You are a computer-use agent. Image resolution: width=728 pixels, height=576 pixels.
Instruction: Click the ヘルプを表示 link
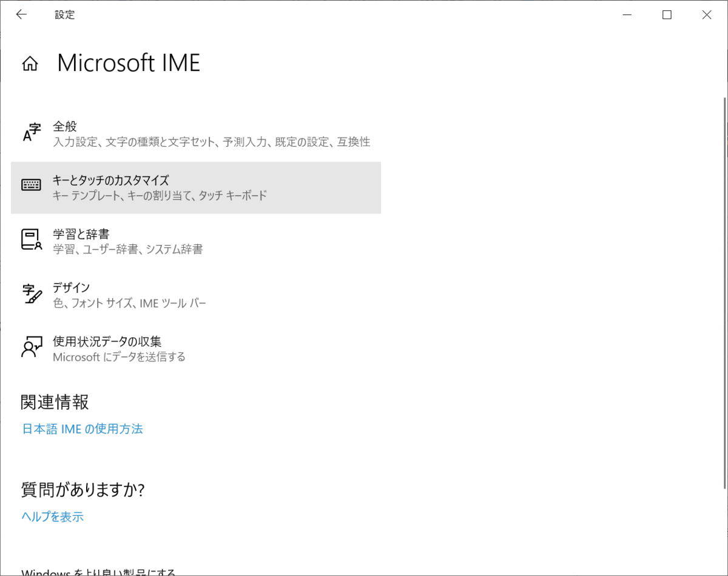tap(52, 517)
